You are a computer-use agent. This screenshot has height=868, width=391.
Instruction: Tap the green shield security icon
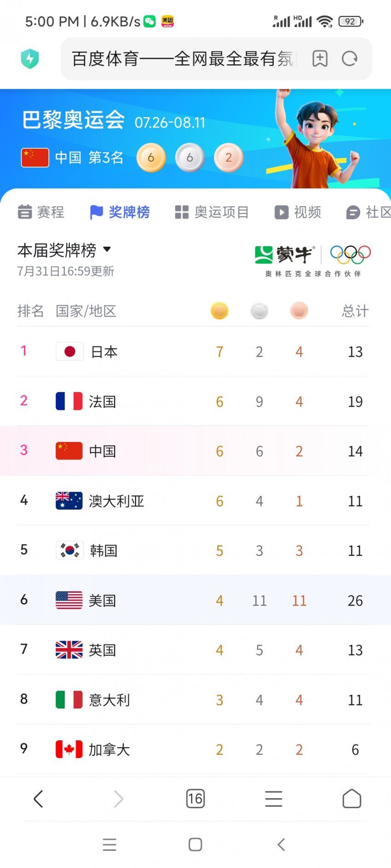tap(30, 59)
